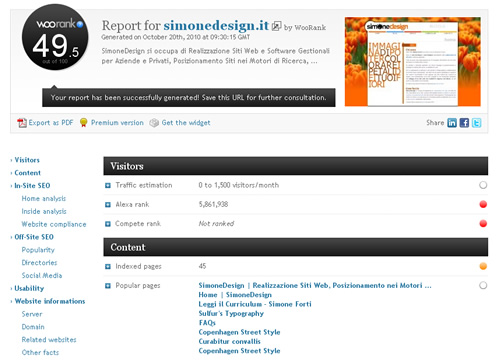The height and width of the screenshot is (360, 500).
Task: Go to the Content section in sidebar
Action: 28,173
